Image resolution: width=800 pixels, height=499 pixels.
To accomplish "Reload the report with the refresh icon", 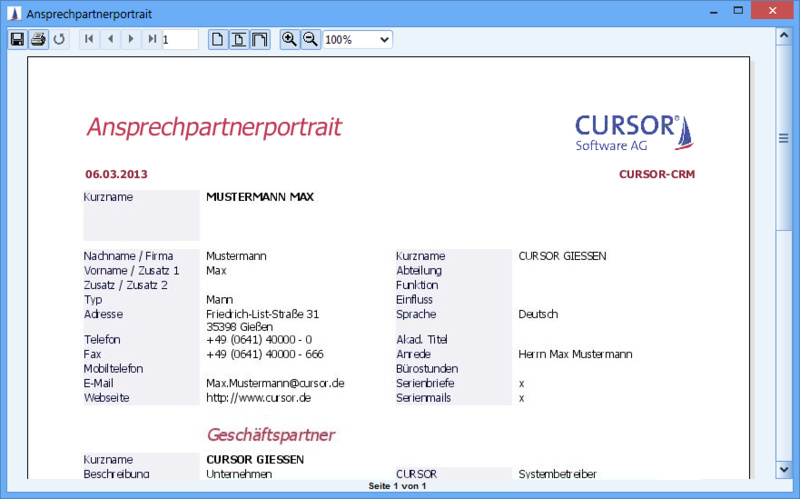I will pos(59,40).
